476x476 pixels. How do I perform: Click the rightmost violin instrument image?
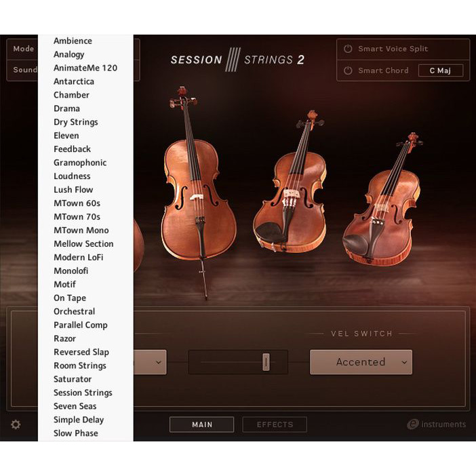(x=383, y=200)
